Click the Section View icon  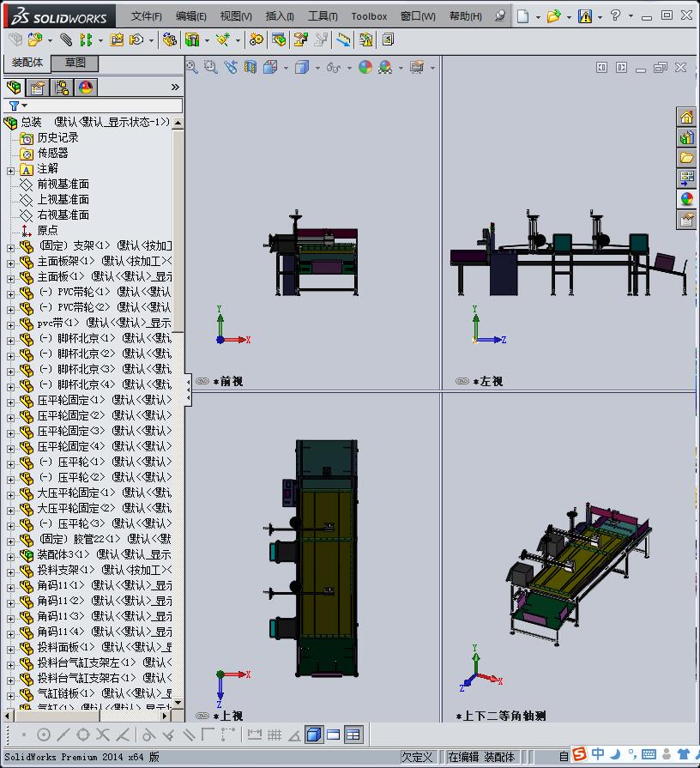point(250,67)
